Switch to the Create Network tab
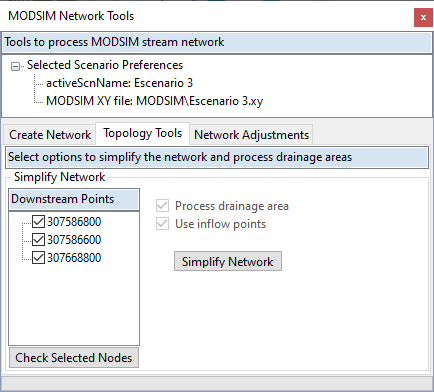 click(x=50, y=135)
